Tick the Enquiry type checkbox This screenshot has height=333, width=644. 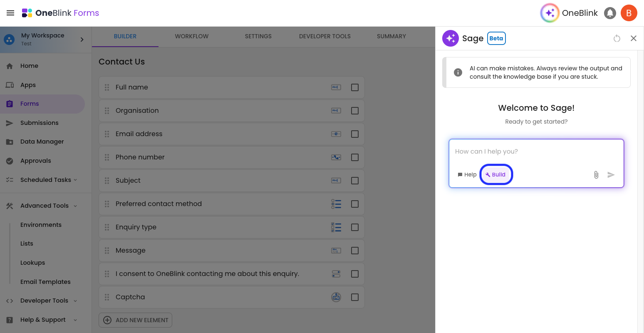(x=355, y=227)
